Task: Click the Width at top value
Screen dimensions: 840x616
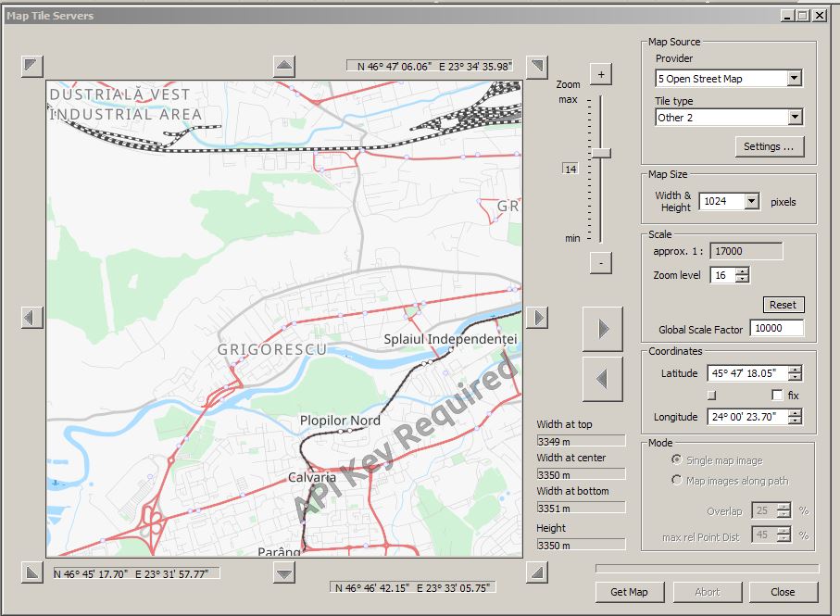Action: click(582, 441)
